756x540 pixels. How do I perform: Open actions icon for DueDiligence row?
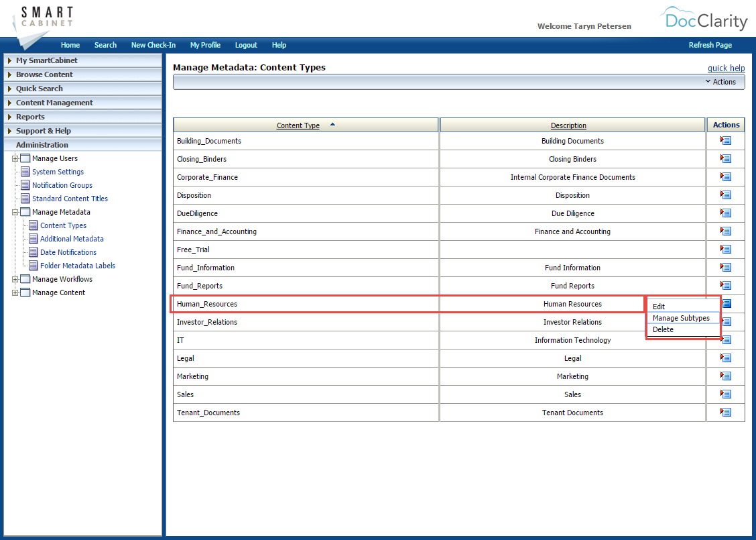tap(726, 213)
